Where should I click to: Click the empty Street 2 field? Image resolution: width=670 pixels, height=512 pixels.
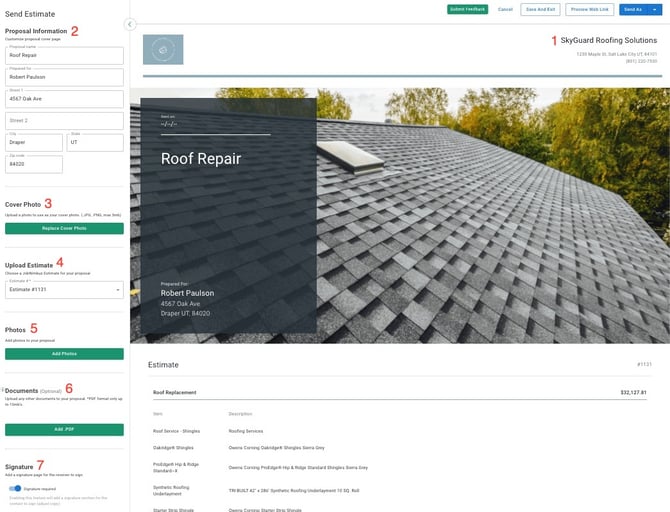(x=64, y=120)
